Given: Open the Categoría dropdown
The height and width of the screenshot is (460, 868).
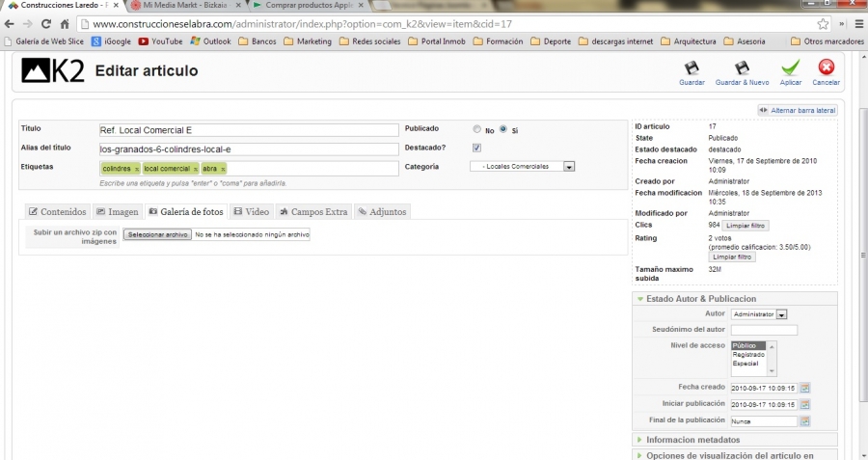Looking at the screenshot, I should click(522, 166).
